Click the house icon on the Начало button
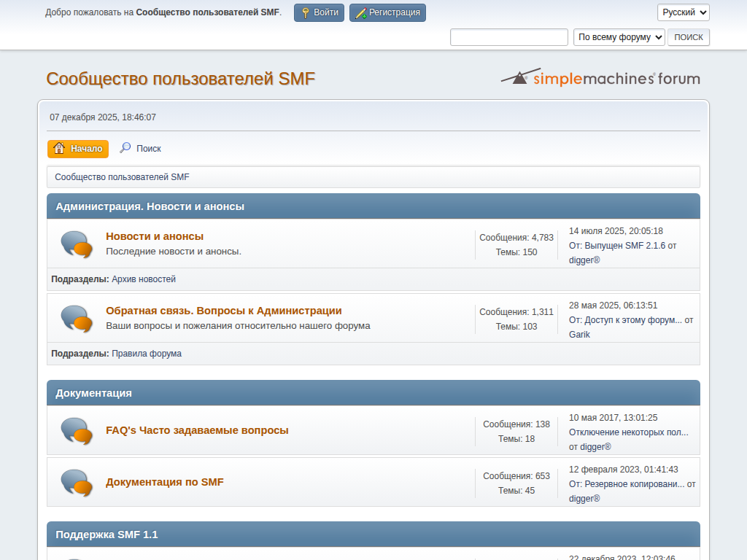Viewport: 747px width, 560px height. (59, 148)
